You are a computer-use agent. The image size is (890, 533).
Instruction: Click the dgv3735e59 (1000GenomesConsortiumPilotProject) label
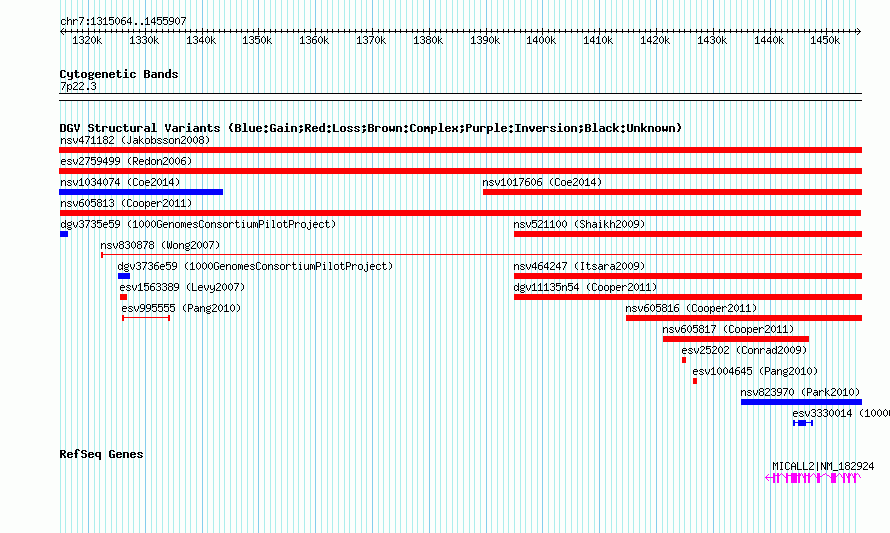pos(198,224)
